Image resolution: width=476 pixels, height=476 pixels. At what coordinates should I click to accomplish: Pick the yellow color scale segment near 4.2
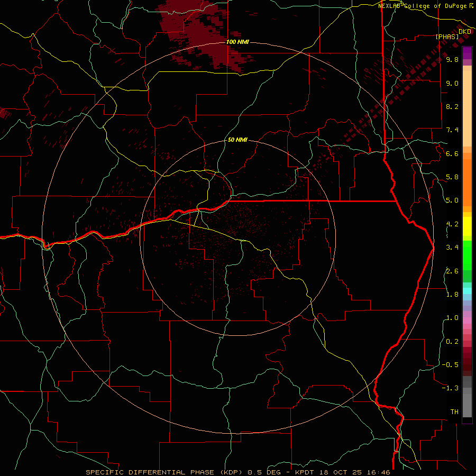coord(467,226)
